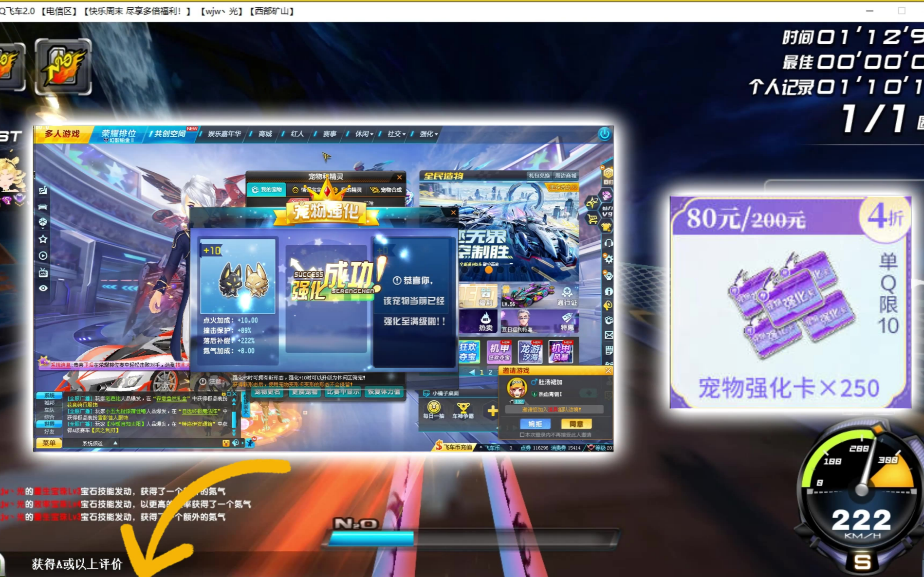Click the chat emoji face icon
This screenshot has width=924, height=577.
(225, 443)
